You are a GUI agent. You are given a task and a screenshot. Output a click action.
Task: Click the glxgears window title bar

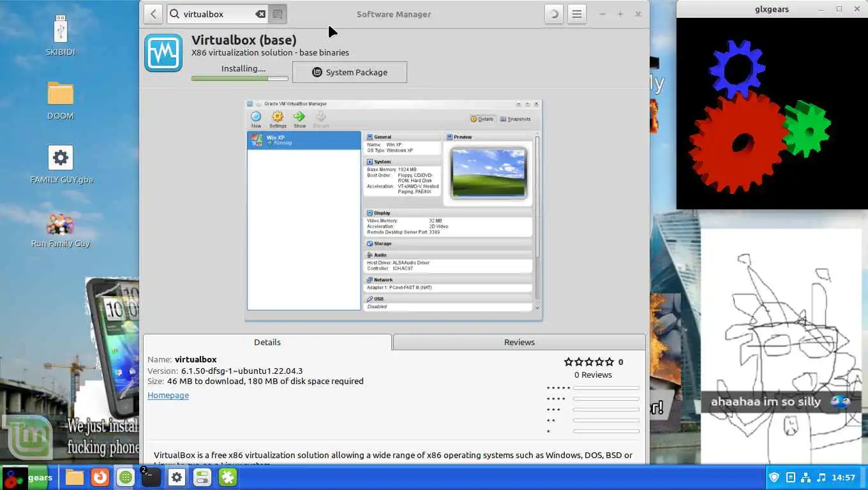pos(772,9)
